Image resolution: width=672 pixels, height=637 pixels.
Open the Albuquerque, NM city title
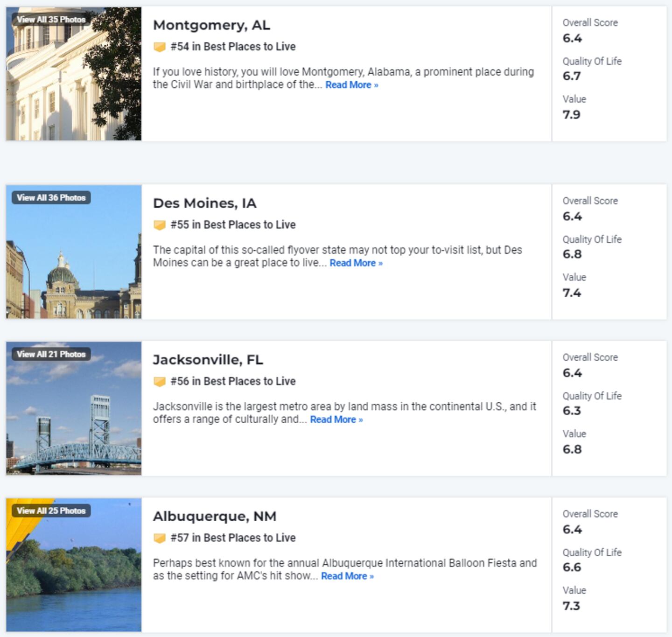click(215, 516)
